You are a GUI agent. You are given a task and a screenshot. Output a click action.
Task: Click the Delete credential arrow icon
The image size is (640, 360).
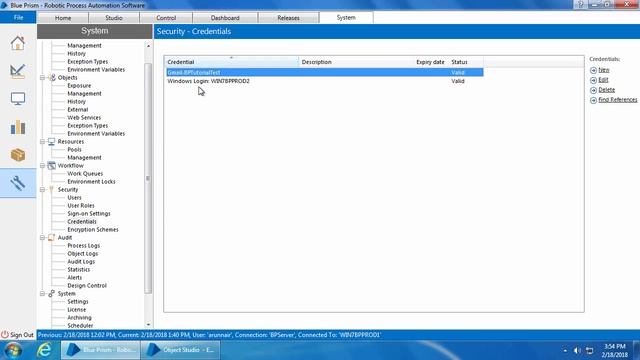(x=593, y=90)
